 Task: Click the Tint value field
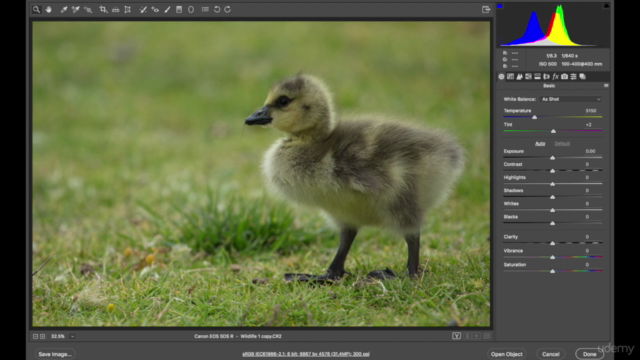click(589, 124)
